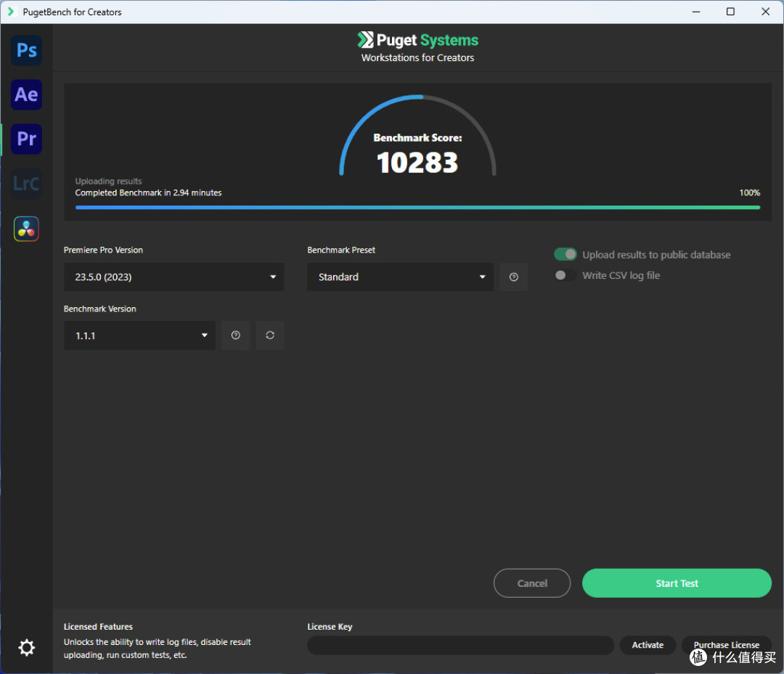Click the Activate license button
Image resolution: width=784 pixels, height=674 pixels.
point(648,645)
